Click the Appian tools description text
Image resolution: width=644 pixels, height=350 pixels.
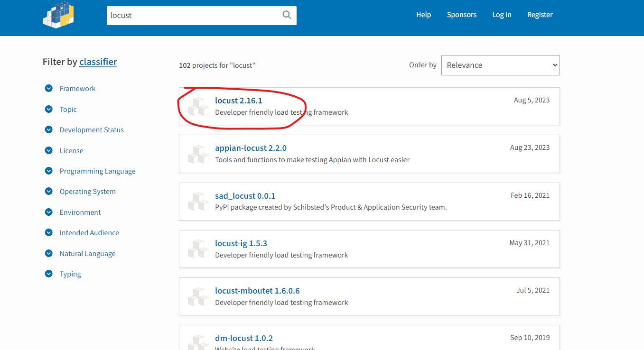[x=312, y=160]
